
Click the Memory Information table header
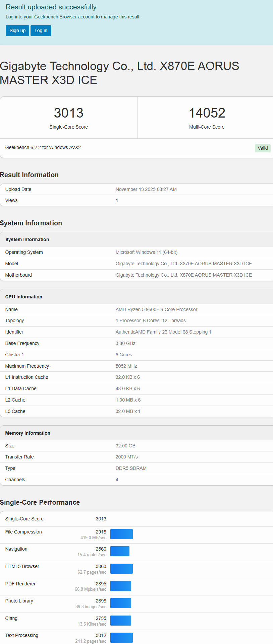(28, 433)
